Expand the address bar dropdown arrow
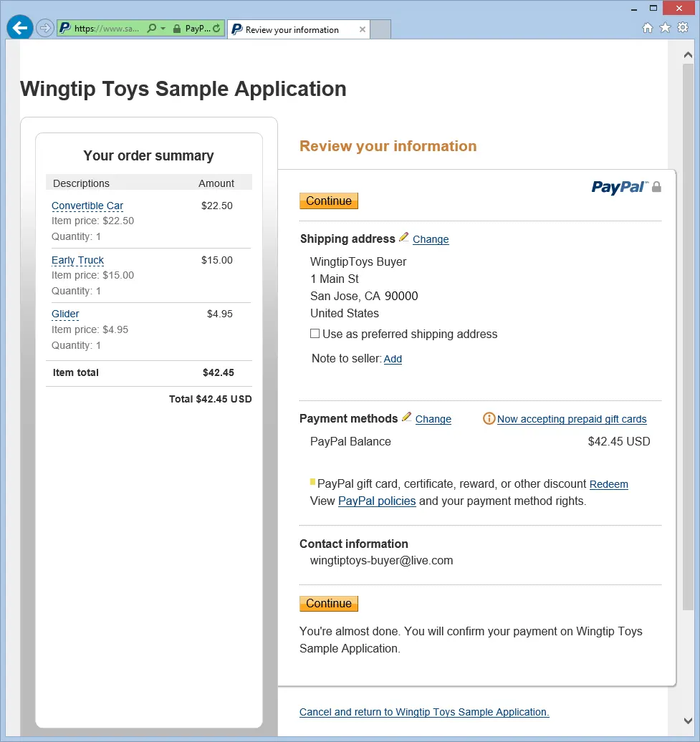Viewport: 700px width, 742px height. click(163, 29)
